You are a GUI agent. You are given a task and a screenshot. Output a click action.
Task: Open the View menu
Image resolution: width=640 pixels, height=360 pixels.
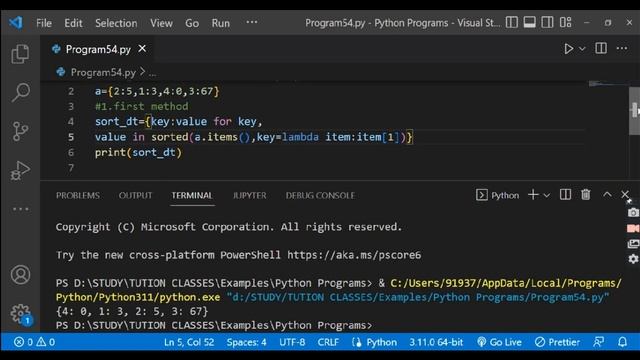[x=161, y=23]
